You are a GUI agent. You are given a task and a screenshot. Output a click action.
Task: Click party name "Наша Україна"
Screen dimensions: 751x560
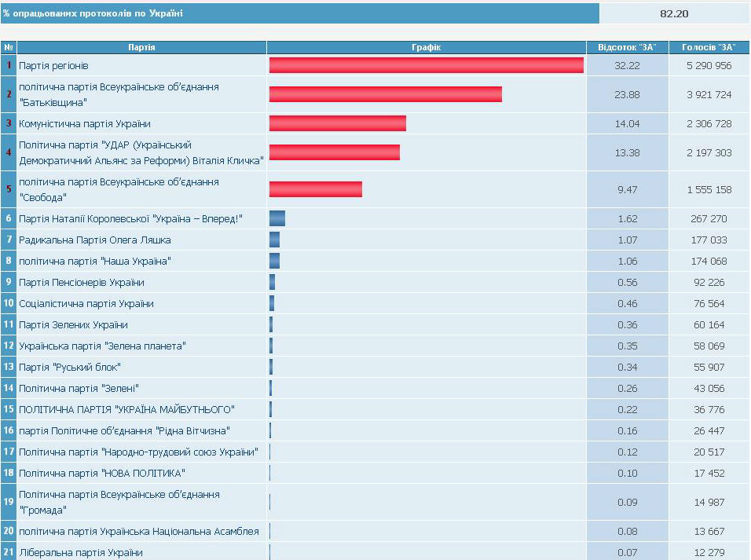[95, 261]
